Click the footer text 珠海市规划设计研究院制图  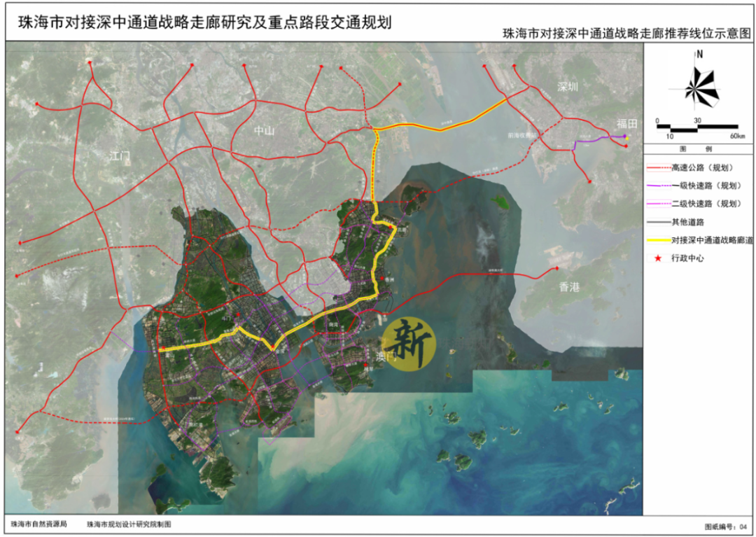(x=129, y=524)
